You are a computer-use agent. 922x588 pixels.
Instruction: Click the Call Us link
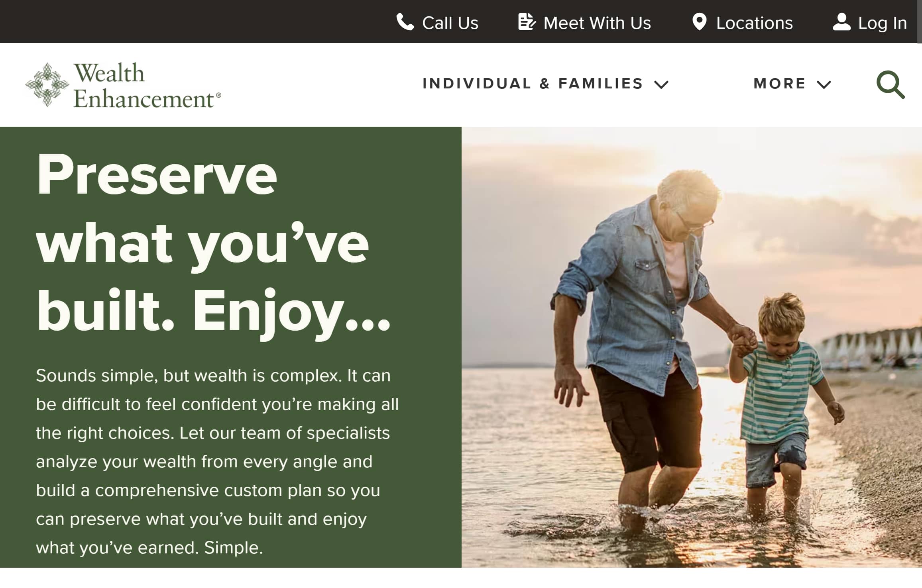(437, 22)
